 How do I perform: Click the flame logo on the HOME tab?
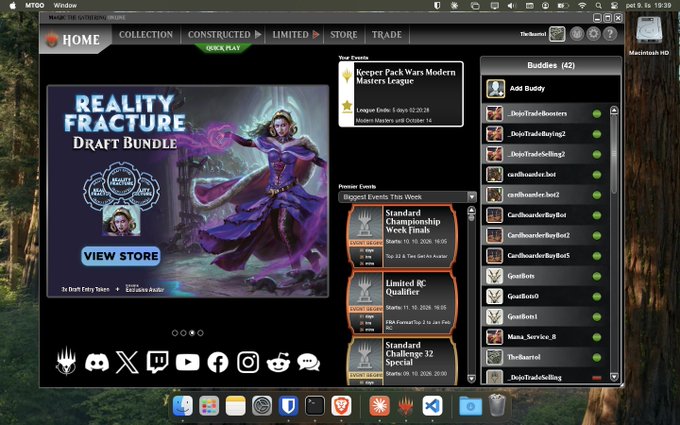click(52, 40)
